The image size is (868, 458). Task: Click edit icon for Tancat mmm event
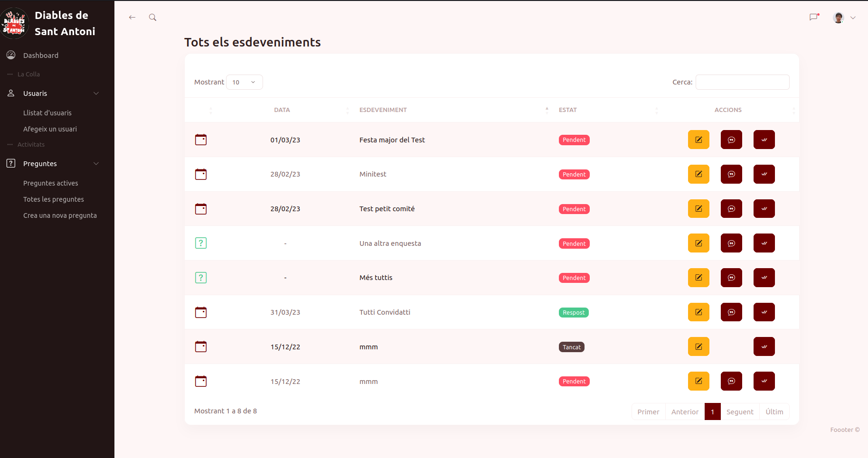coord(698,346)
